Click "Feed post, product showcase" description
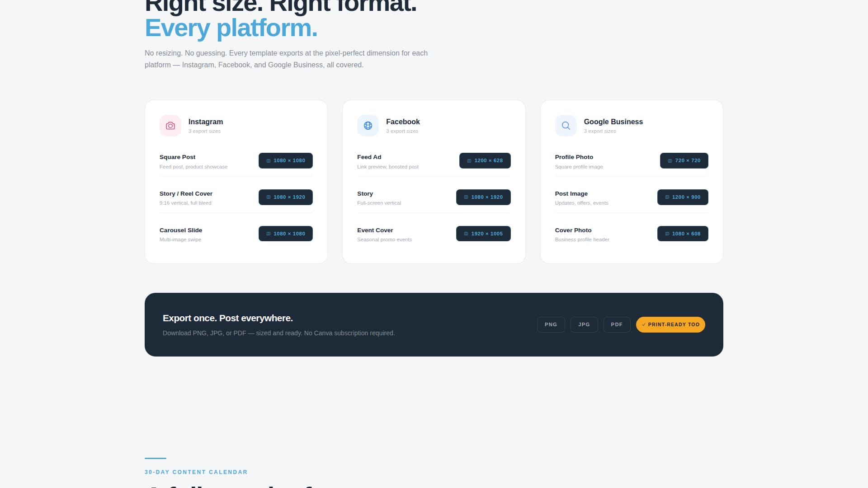Image resolution: width=868 pixels, height=488 pixels. click(193, 167)
